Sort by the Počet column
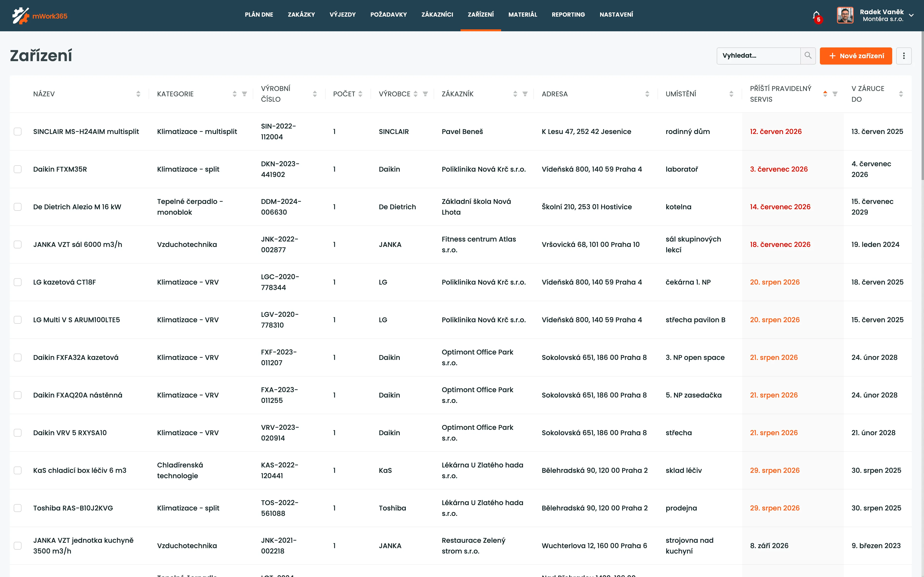This screenshot has width=924, height=577. pos(360,94)
